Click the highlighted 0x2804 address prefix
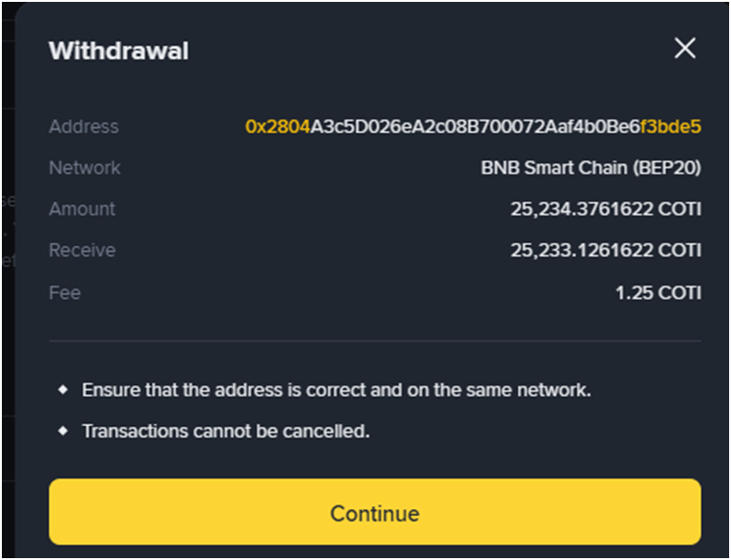The width and height of the screenshot is (731, 560). pos(277,126)
